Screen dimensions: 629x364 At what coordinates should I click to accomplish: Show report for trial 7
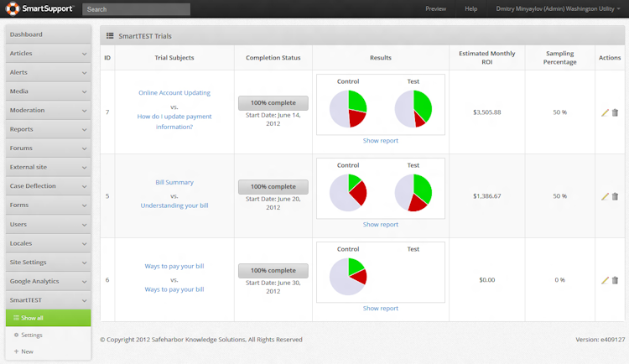point(380,140)
